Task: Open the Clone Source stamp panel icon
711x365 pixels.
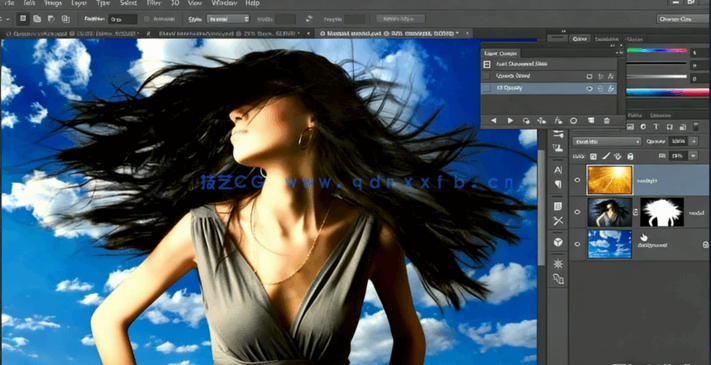Action: point(558,148)
